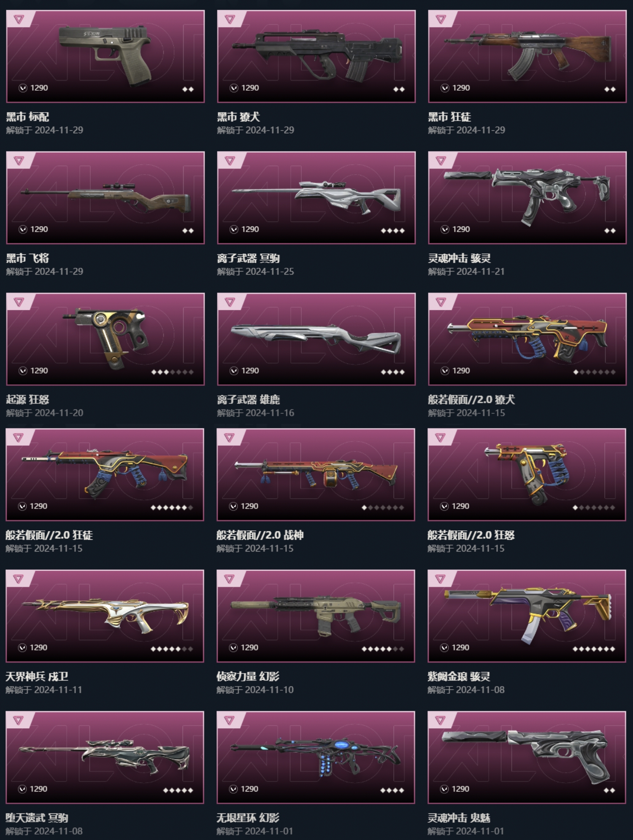Screen dimensions: 633x840
Task: Click the triangle badge on 灵魂冲击 骇灵 card
Action: point(441,160)
